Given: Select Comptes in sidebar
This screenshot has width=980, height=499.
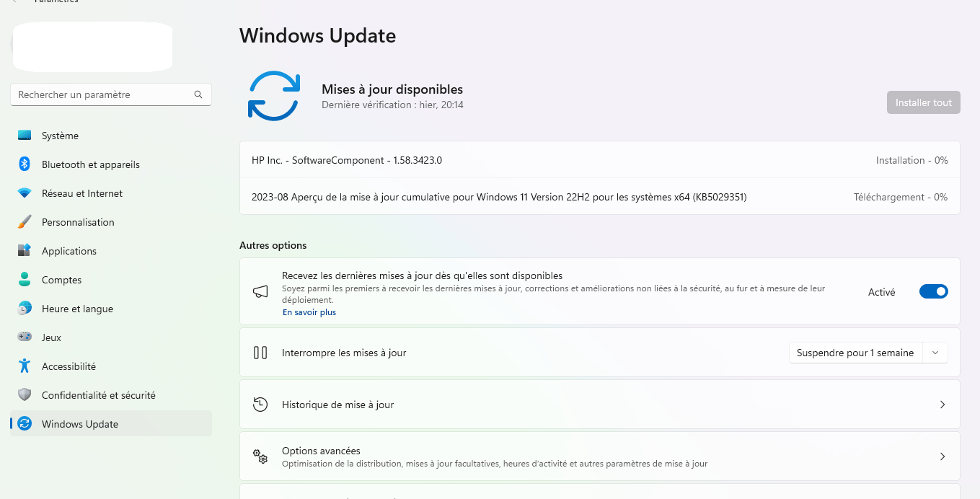Looking at the screenshot, I should 111,280.
